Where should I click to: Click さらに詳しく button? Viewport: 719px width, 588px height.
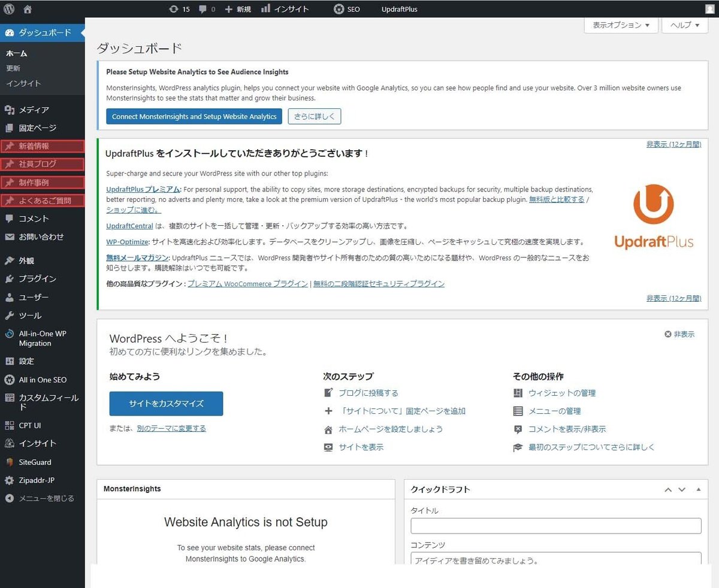coord(315,116)
